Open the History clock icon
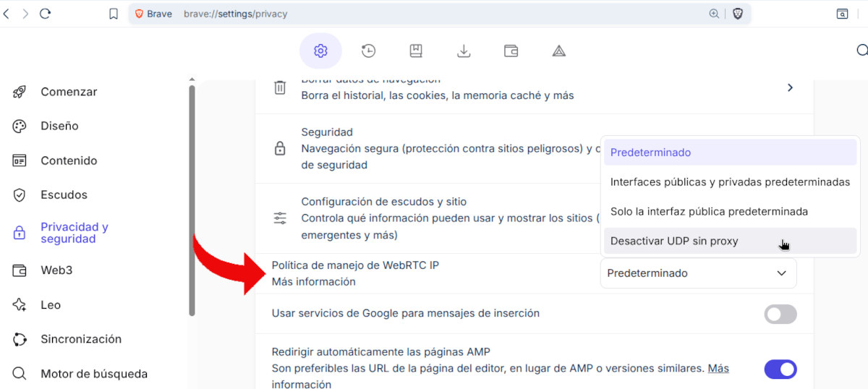 (x=369, y=51)
